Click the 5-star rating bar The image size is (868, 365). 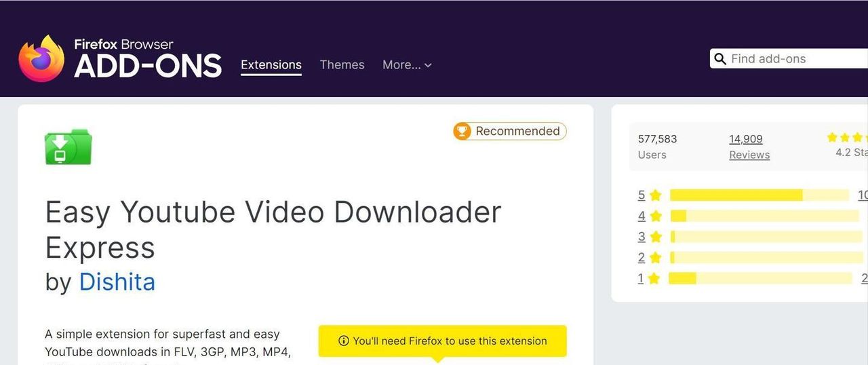coord(759,195)
